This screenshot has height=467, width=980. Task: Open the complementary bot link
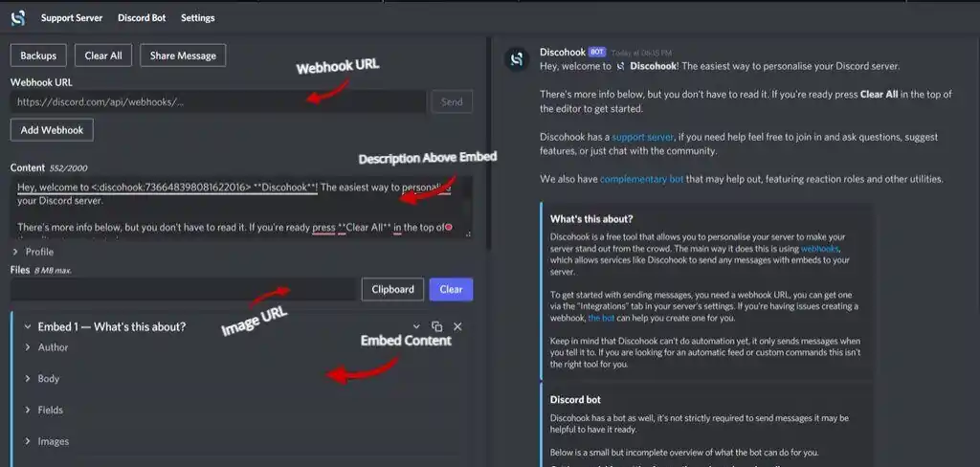642,179
